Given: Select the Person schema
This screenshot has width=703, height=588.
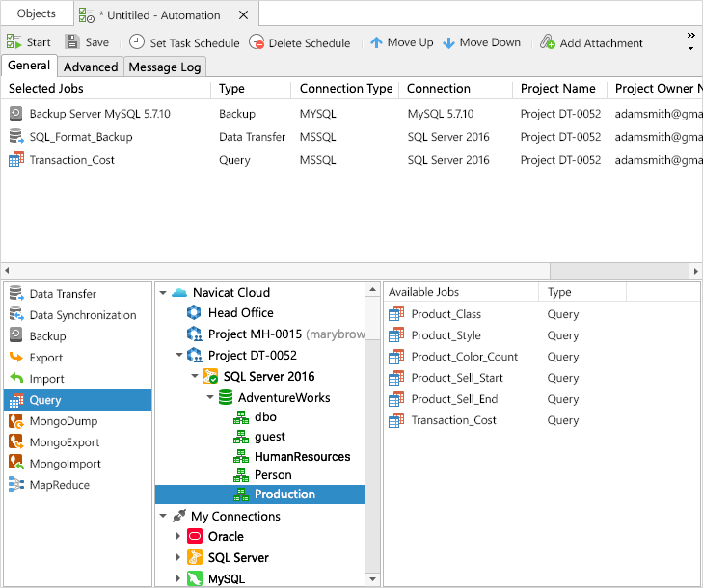Looking at the screenshot, I should [260, 474].
